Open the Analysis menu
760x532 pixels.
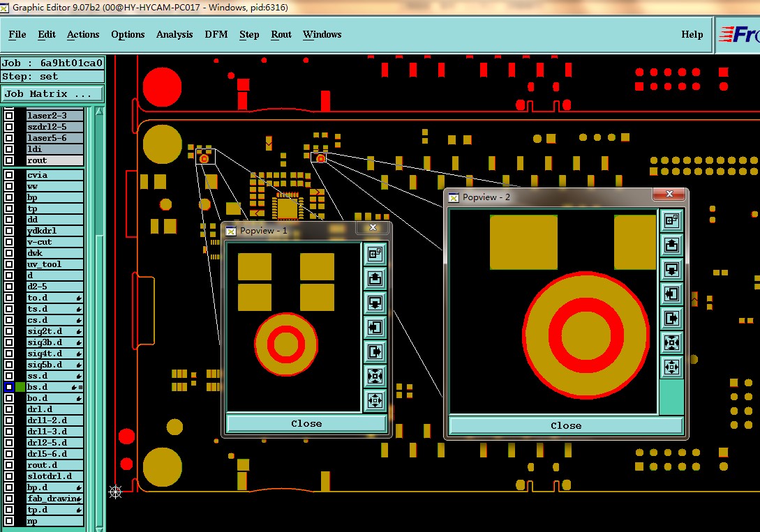click(x=174, y=34)
